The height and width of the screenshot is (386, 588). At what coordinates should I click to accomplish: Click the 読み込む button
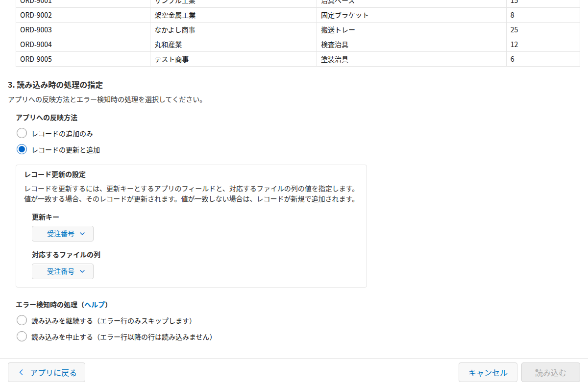[551, 372]
